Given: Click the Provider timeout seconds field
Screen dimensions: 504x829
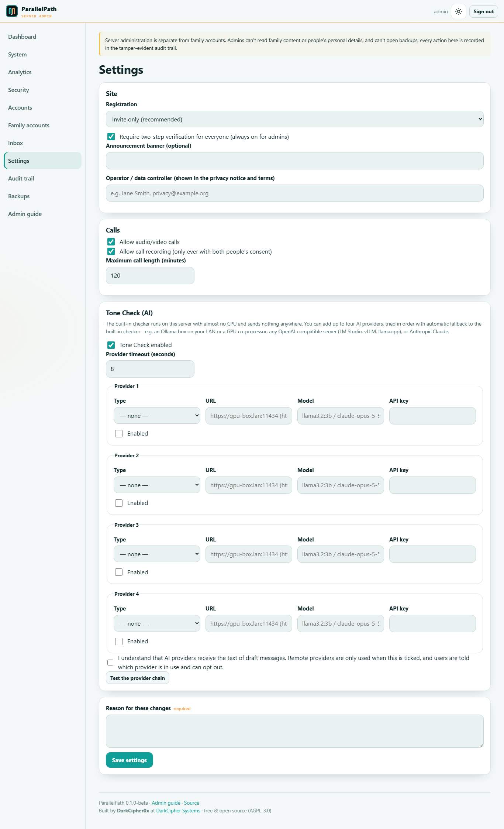Looking at the screenshot, I should coord(150,369).
